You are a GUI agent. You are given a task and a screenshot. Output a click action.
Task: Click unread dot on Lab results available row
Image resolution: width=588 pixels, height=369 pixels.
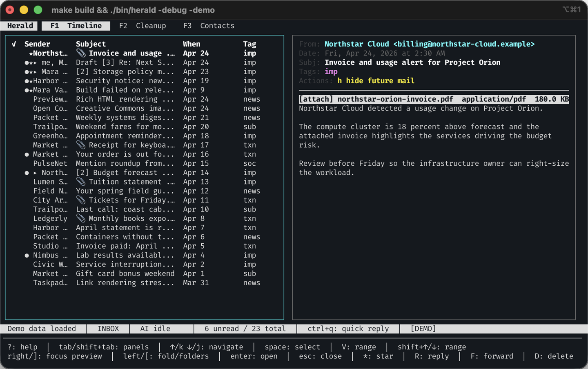point(27,256)
